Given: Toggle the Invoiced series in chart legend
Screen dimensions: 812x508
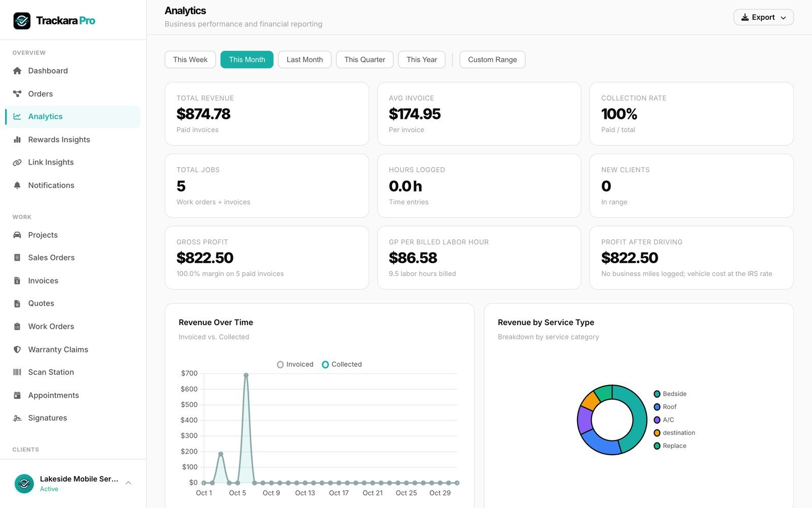Looking at the screenshot, I should (x=295, y=364).
